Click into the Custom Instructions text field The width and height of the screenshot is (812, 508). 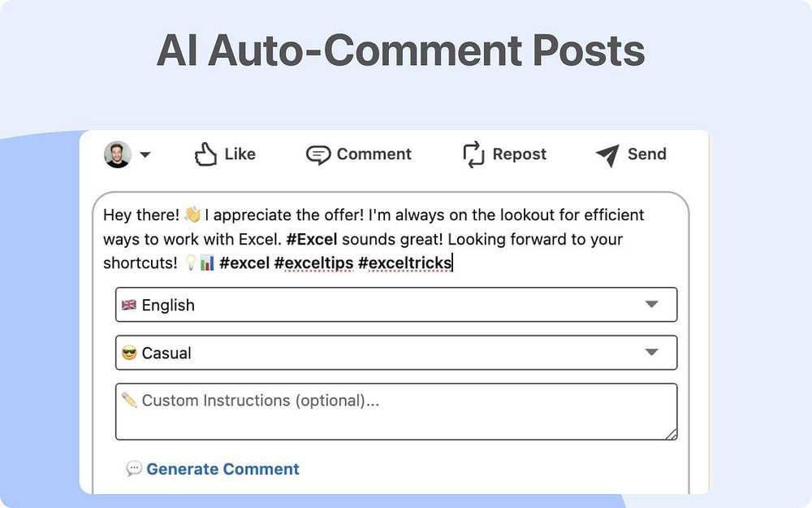(x=396, y=411)
